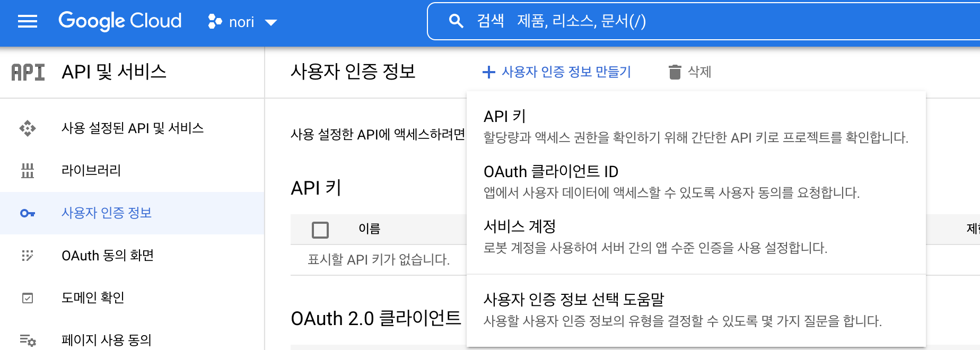Choose OAuth 클라이언트 ID option
This screenshot has width=980, height=350.
696,181
